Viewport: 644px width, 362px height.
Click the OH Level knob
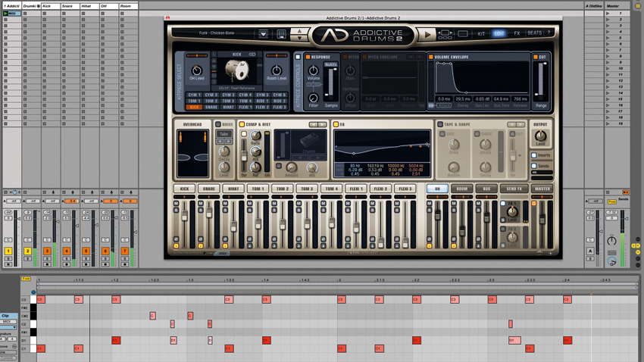pos(197,70)
